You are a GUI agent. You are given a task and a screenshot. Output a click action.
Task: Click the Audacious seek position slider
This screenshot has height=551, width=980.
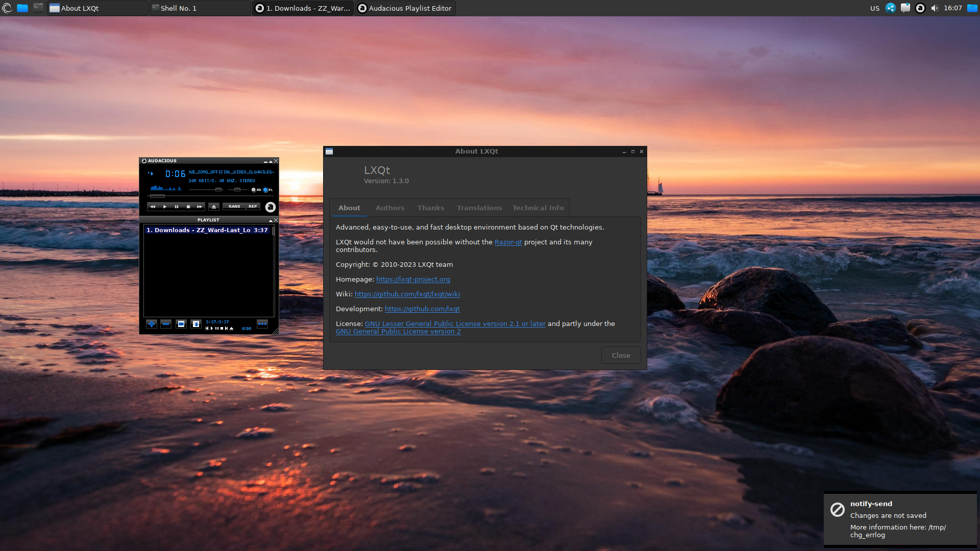pyautogui.click(x=157, y=196)
